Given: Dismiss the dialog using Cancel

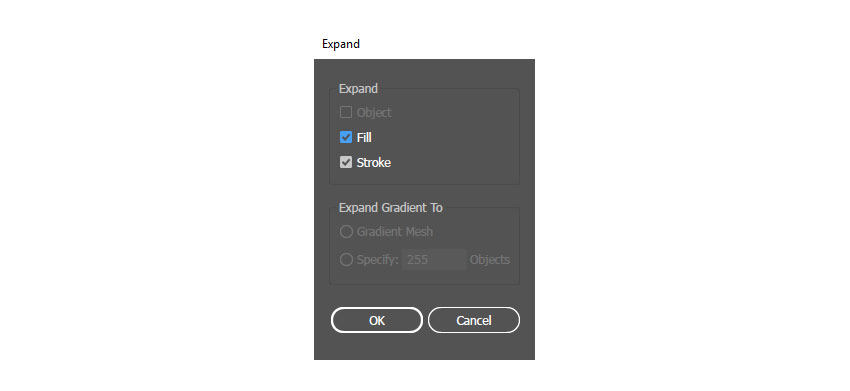Looking at the screenshot, I should pos(474,320).
